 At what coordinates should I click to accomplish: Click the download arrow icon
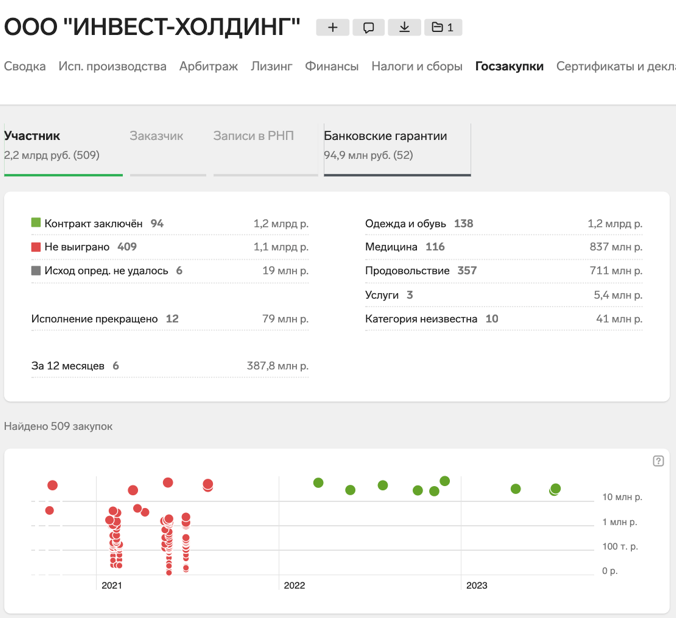click(x=404, y=28)
